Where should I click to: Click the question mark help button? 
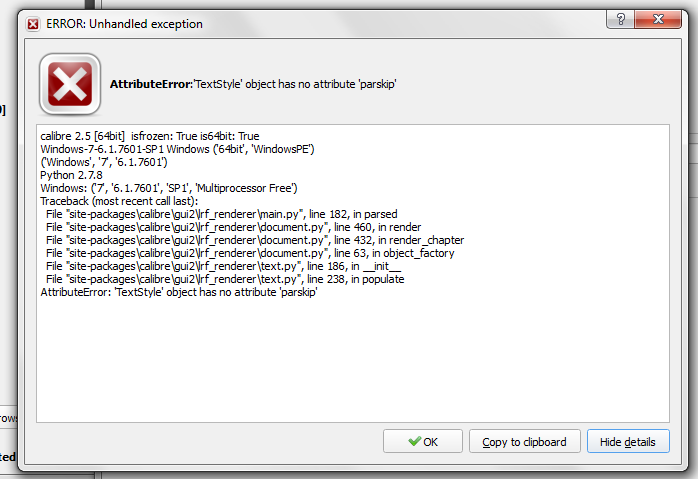coord(621,20)
